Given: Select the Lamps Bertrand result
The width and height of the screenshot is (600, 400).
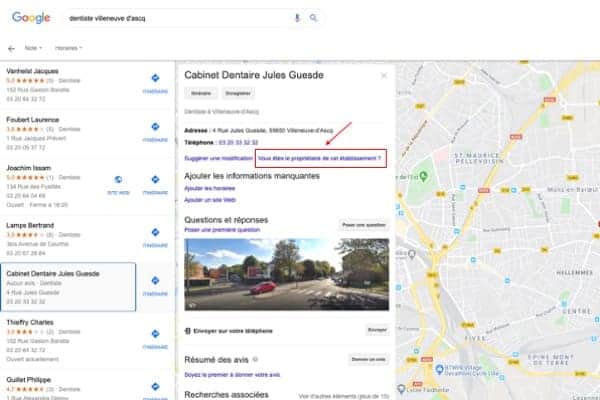Looking at the screenshot, I should [x=68, y=239].
